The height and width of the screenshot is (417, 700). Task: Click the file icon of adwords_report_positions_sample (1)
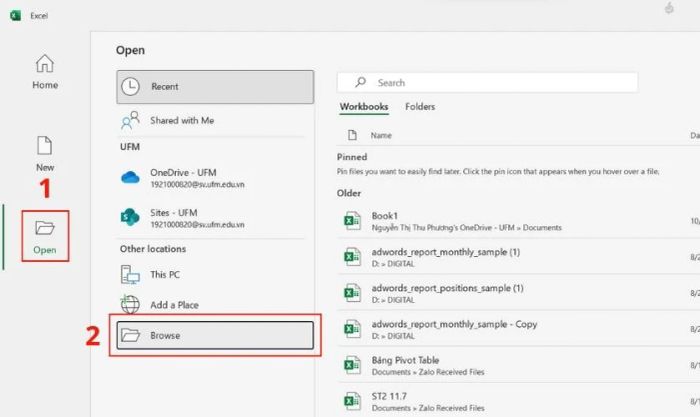click(352, 293)
